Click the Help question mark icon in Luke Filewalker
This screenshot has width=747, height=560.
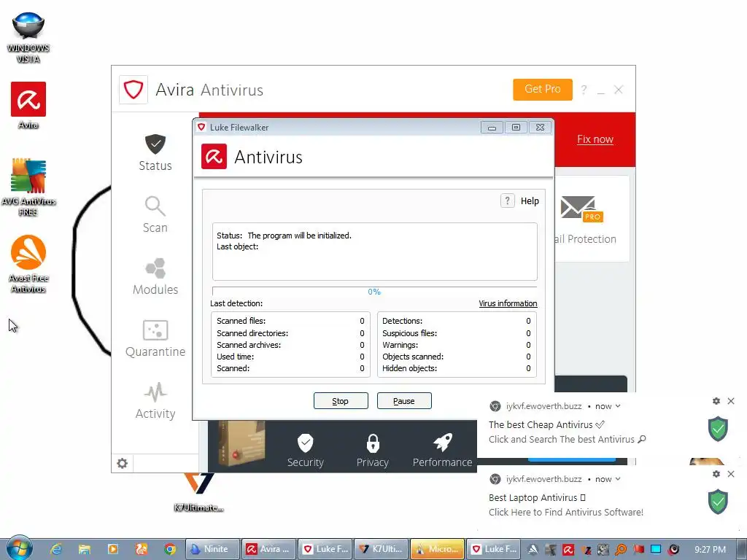click(x=508, y=201)
